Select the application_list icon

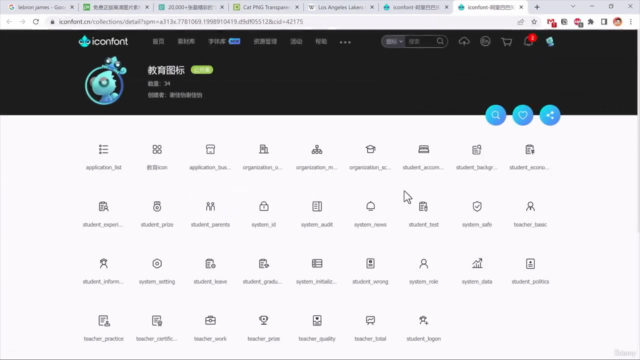104,149
